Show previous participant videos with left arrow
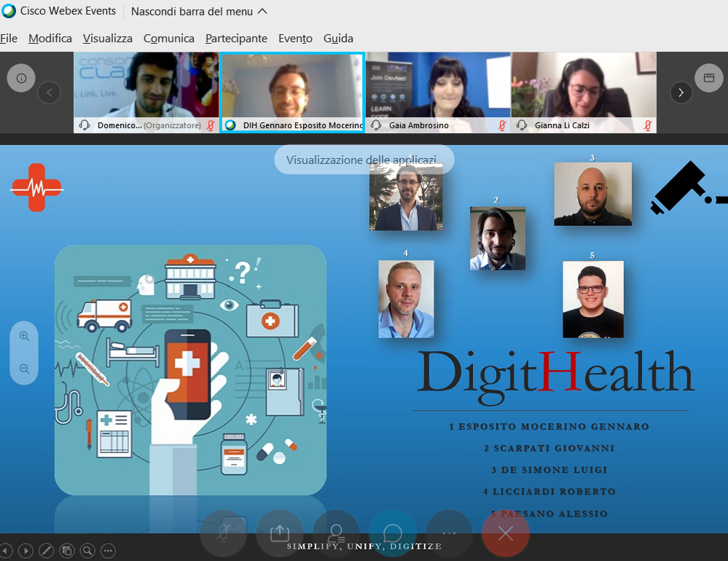728x561 pixels. click(x=49, y=93)
